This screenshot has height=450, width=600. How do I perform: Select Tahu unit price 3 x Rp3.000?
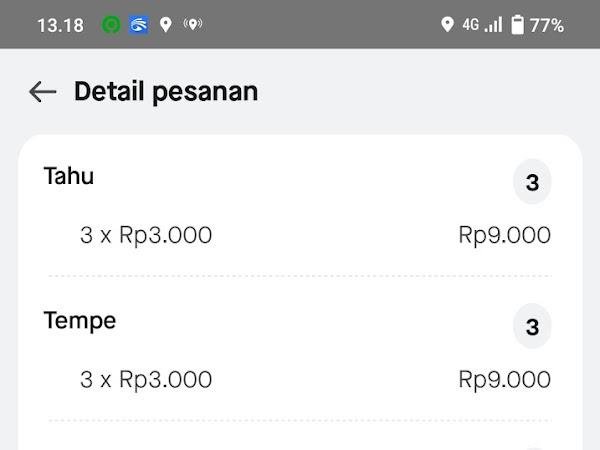[146, 235]
